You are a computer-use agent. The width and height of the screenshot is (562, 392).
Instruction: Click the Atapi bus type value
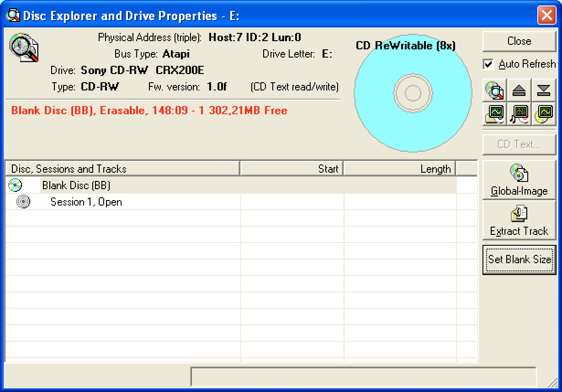(x=176, y=54)
